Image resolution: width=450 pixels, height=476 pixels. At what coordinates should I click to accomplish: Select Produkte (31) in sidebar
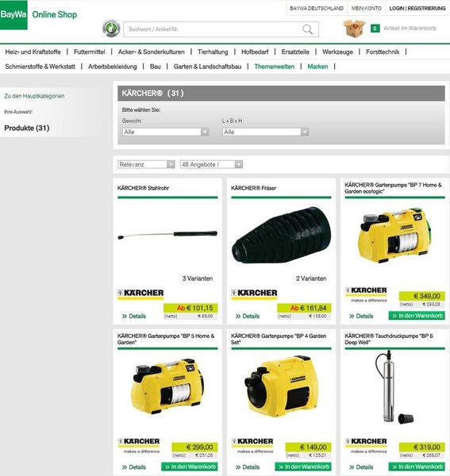27,128
